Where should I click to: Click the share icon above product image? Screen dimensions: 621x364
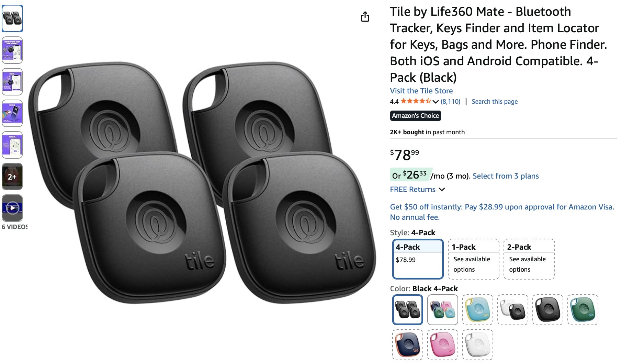pos(365,16)
